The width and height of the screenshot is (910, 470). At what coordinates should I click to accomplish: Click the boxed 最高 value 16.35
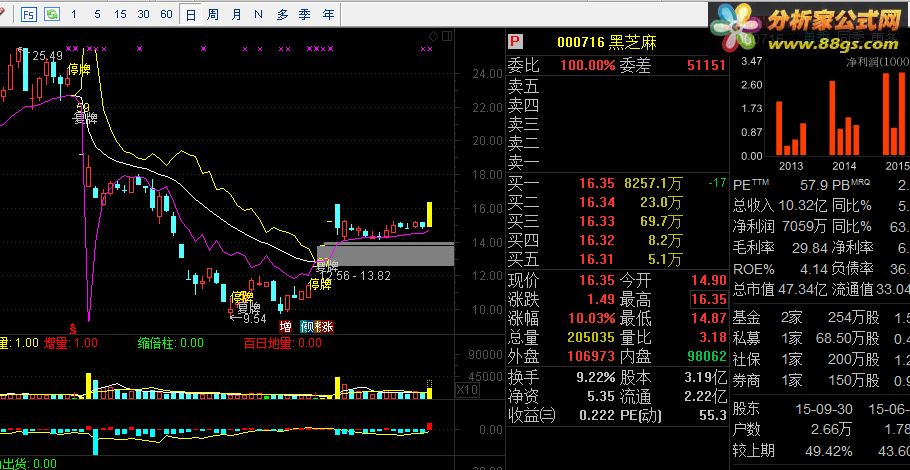[x=709, y=299]
